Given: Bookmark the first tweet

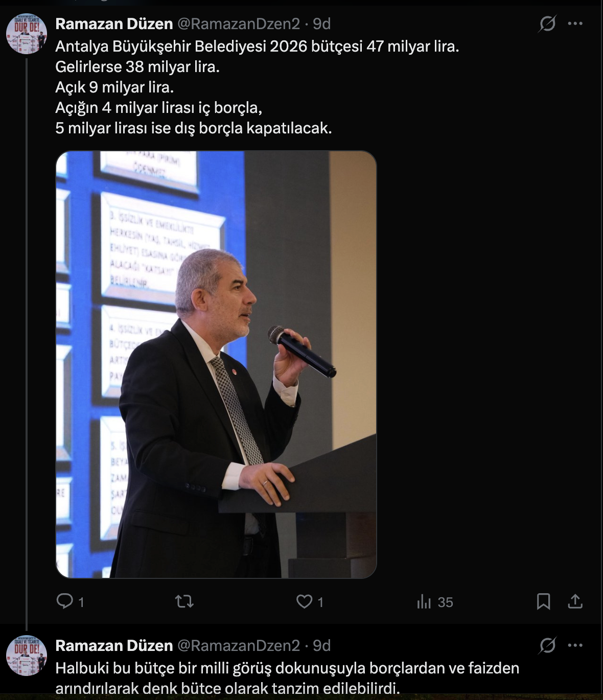Looking at the screenshot, I should (x=543, y=601).
